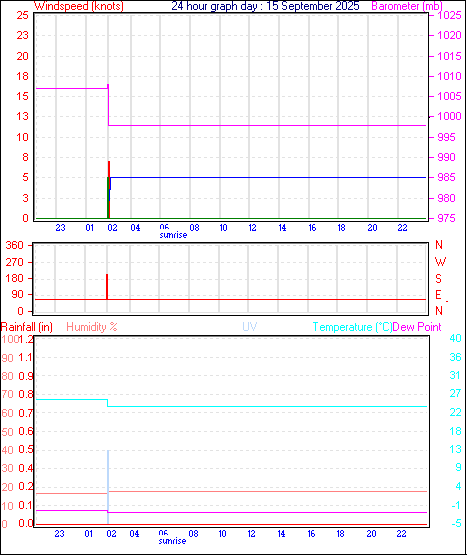Viewport: 467px width, 559px height.
Task: Click the light blue UV spike
Action: 108,487
